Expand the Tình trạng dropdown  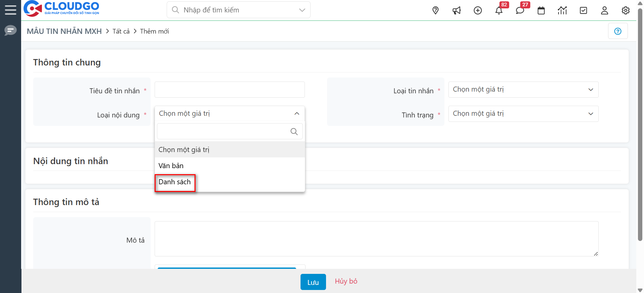coord(523,114)
